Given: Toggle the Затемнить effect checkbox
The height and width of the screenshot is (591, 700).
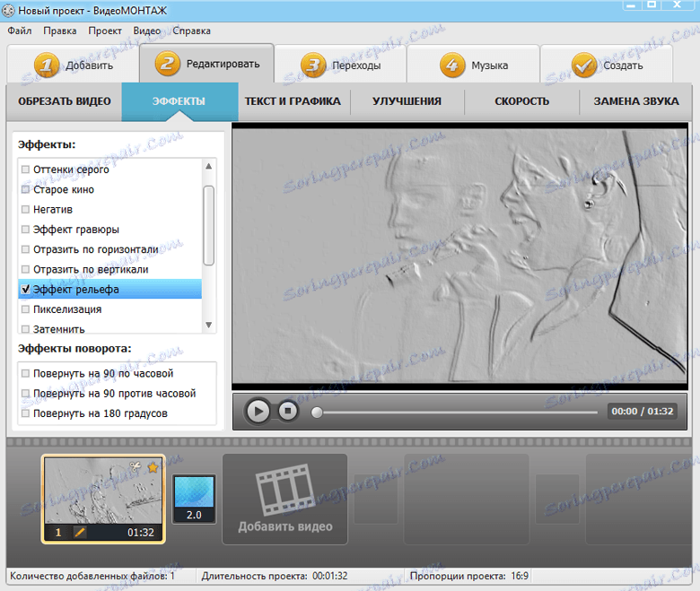Looking at the screenshot, I should 25,329.
